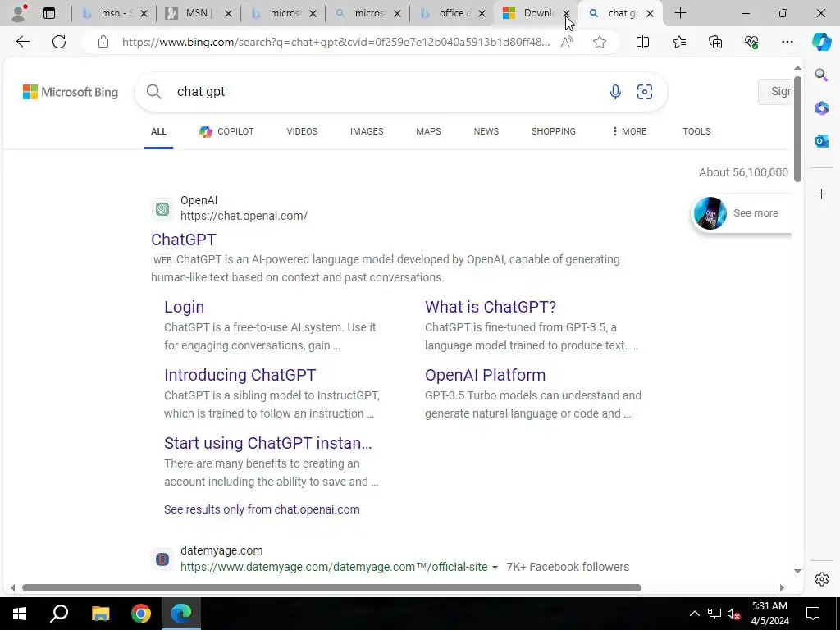840x630 pixels.
Task: Open the tab actions menu icon
Action: pyautogui.click(x=49, y=13)
